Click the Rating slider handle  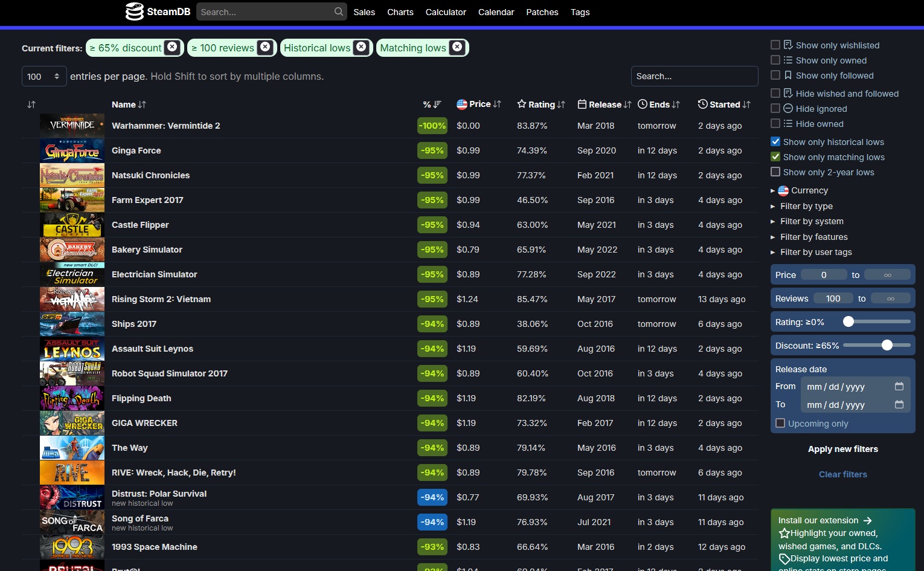849,321
